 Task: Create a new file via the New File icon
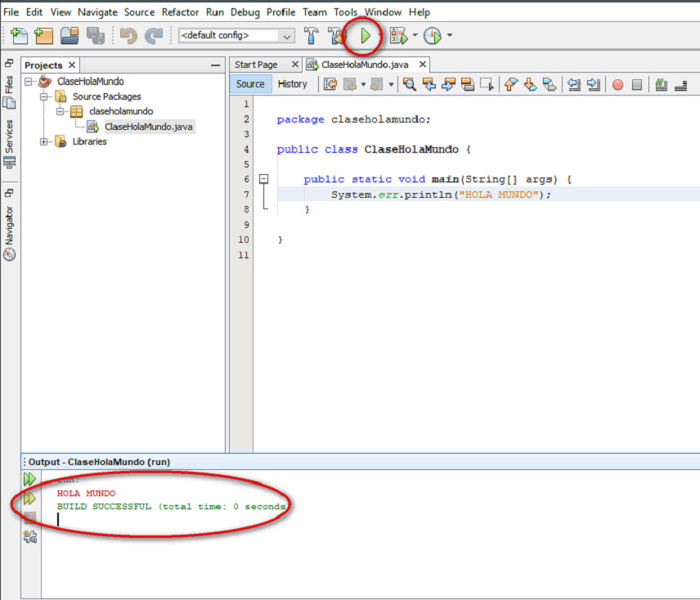18,36
